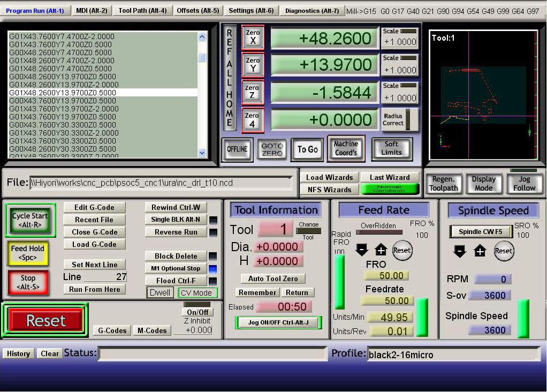
Task: Click the Spindle Speed input field
Action: coord(489,330)
